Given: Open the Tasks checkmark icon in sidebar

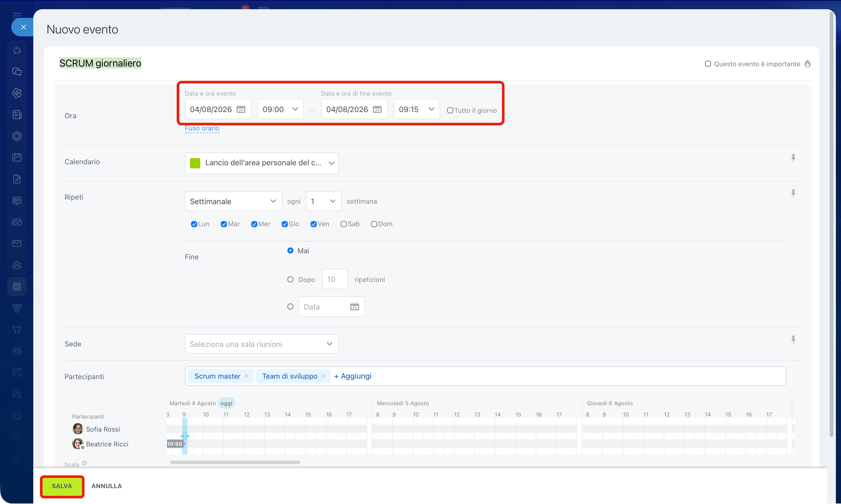Looking at the screenshot, I should pos(17,286).
